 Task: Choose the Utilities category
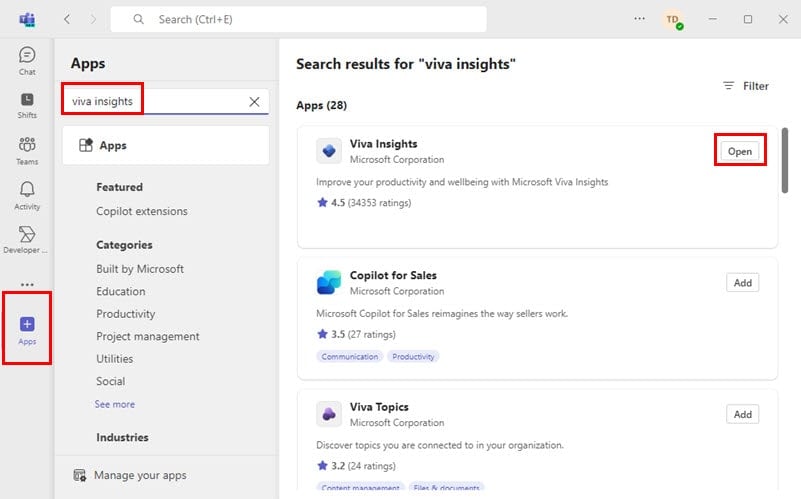click(114, 359)
